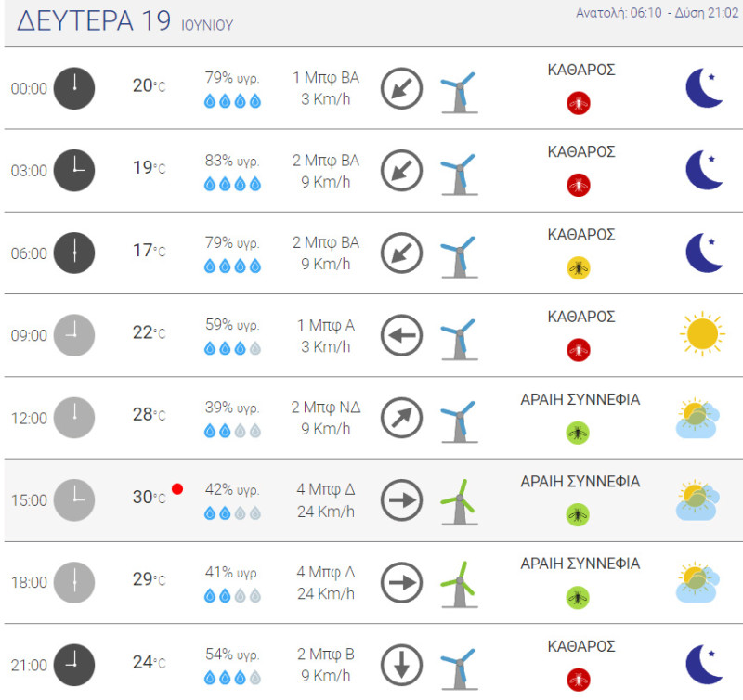The width and height of the screenshot is (743, 700).
Task: Click the green wind turbine at 15:00
Action: click(x=459, y=503)
